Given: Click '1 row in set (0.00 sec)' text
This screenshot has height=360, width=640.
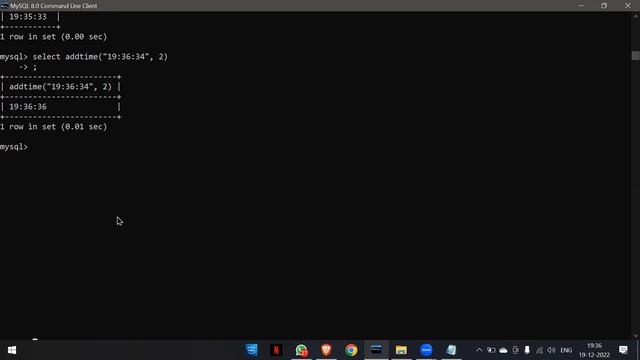Looking at the screenshot, I should tap(53, 37).
